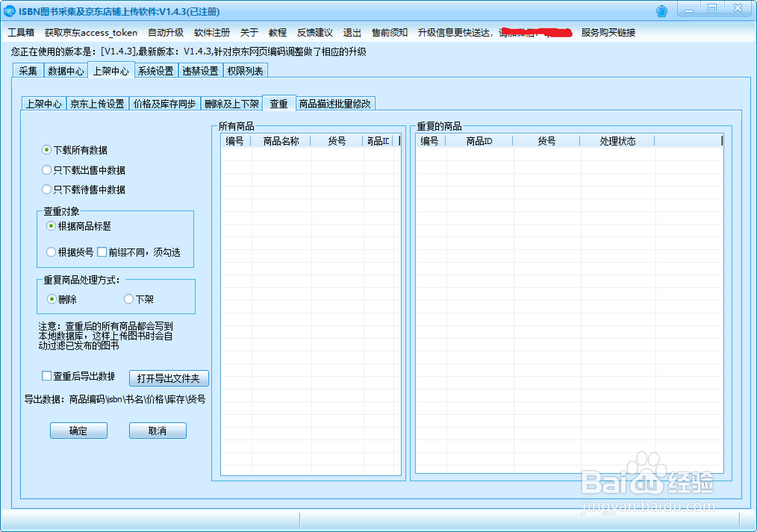Click 商品名称 column header in 所有商品

pos(281,141)
